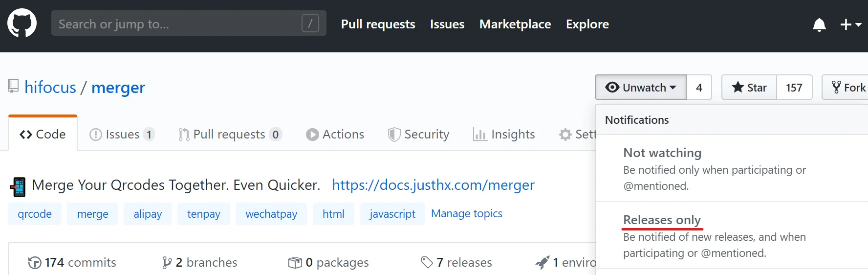View the 2 branches list
Screen dimensions: 868x275
199,263
